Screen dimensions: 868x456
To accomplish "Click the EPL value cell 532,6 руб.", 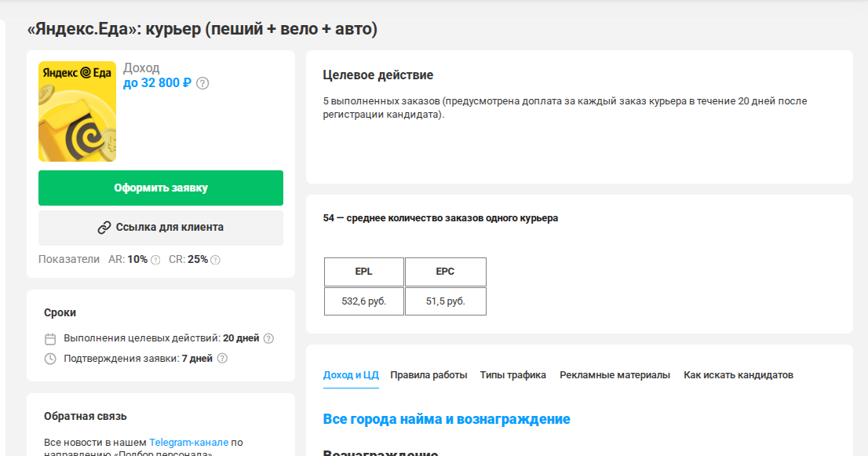I will click(364, 301).
